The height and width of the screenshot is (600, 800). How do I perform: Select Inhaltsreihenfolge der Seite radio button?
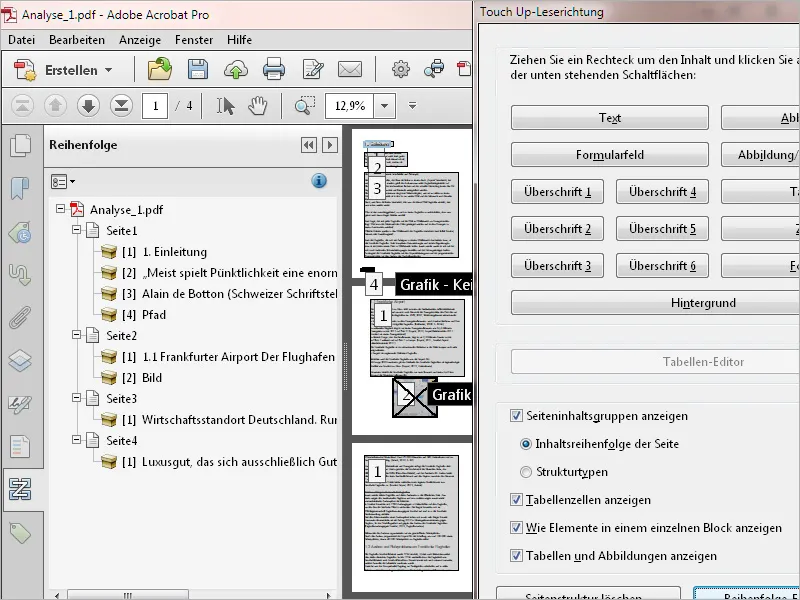526,444
